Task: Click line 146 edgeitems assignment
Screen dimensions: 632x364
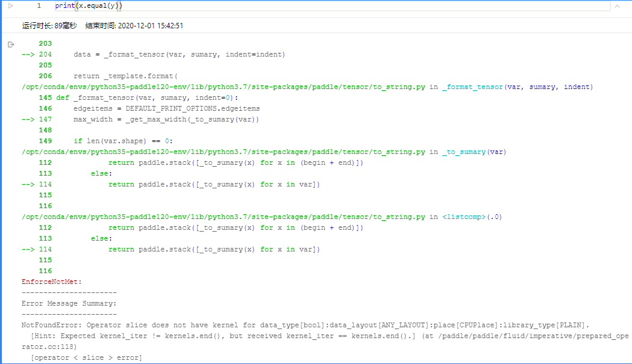Action: [149, 109]
